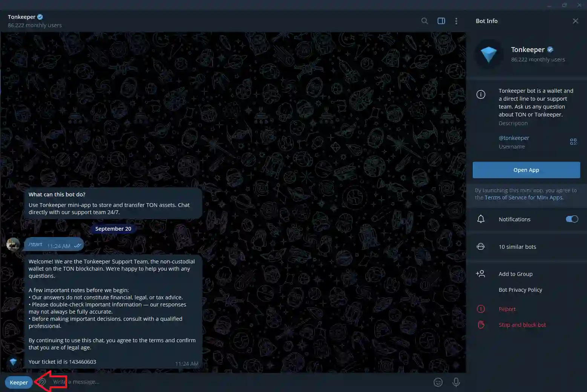This screenshot has width=587, height=392.
Task: Click the Open App button
Action: point(526,170)
